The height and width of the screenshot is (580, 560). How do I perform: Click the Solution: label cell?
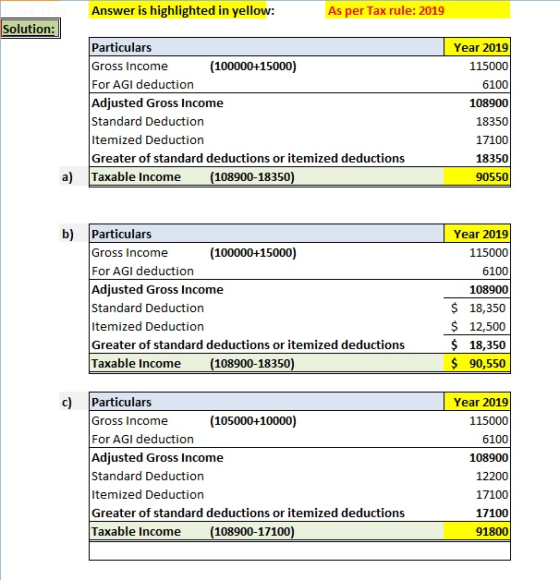tap(30, 29)
